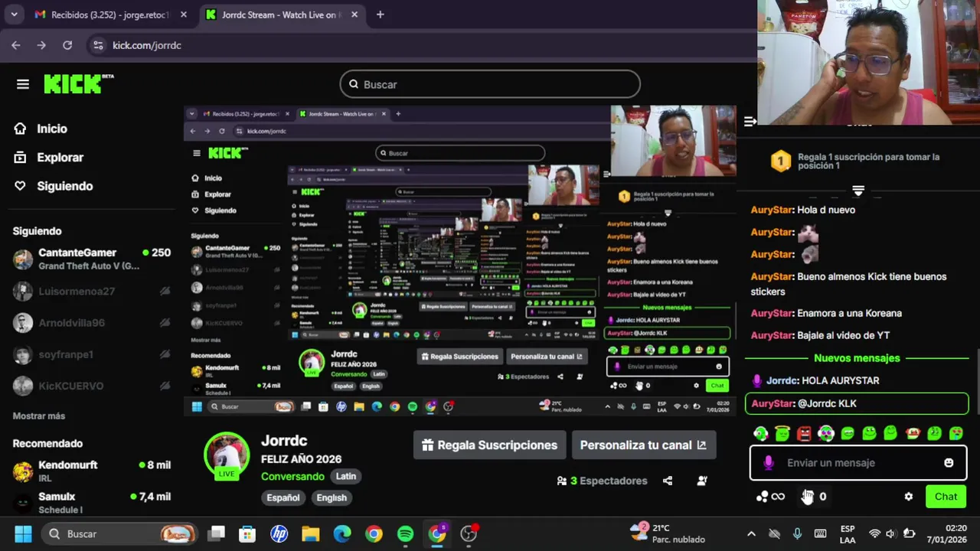Click Personaliza tu canal button
Image resolution: width=980 pixels, height=551 pixels.
[x=643, y=445]
